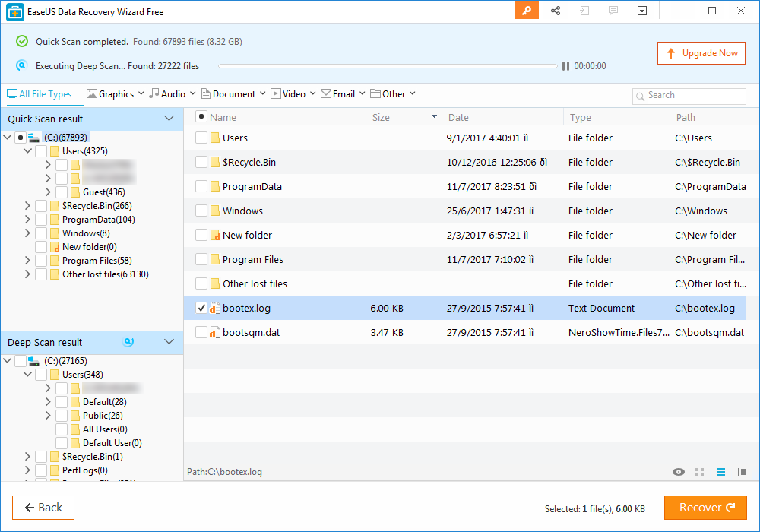Open the Graphics filter menu

[x=116, y=94]
